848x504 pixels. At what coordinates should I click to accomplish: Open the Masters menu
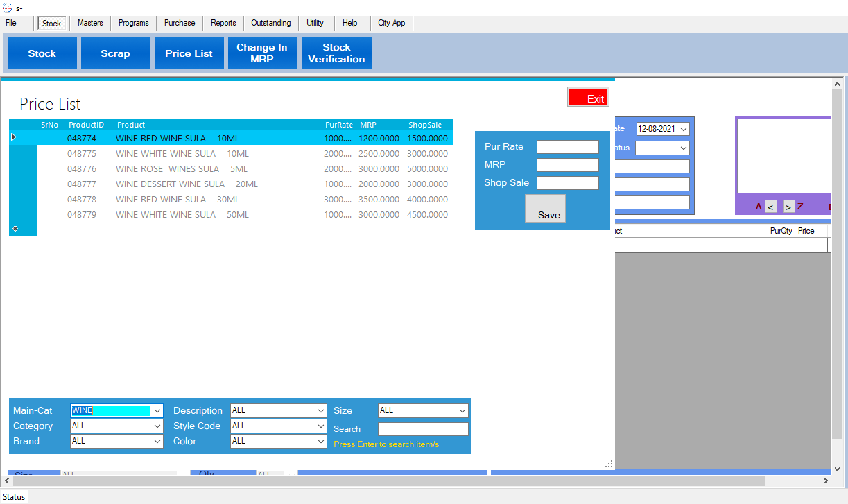(90, 23)
